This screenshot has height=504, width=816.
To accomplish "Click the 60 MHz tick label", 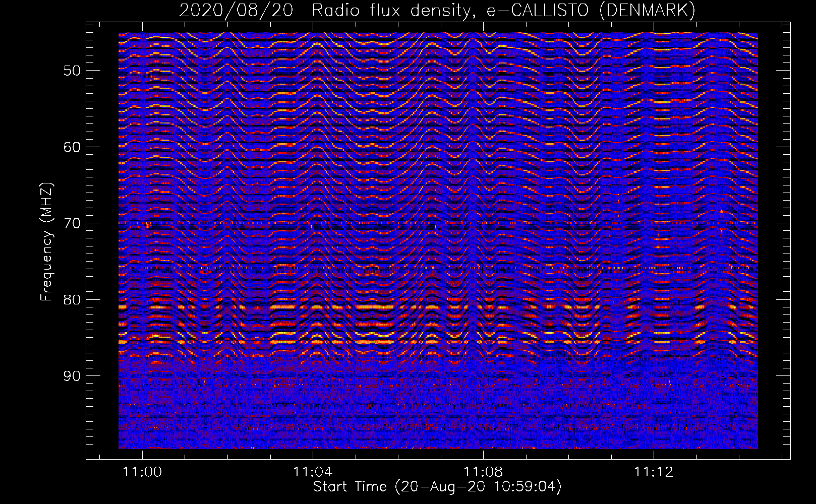I will pyautogui.click(x=72, y=147).
